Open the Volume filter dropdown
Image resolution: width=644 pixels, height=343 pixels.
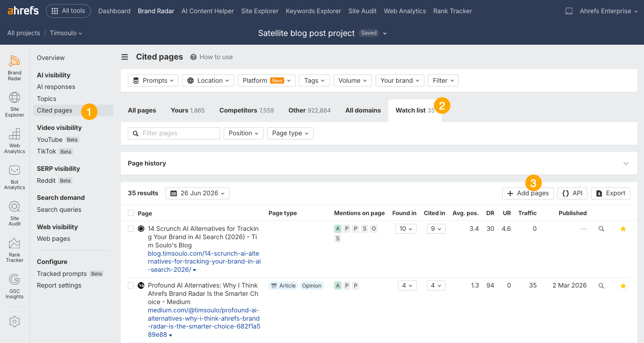[x=352, y=81]
